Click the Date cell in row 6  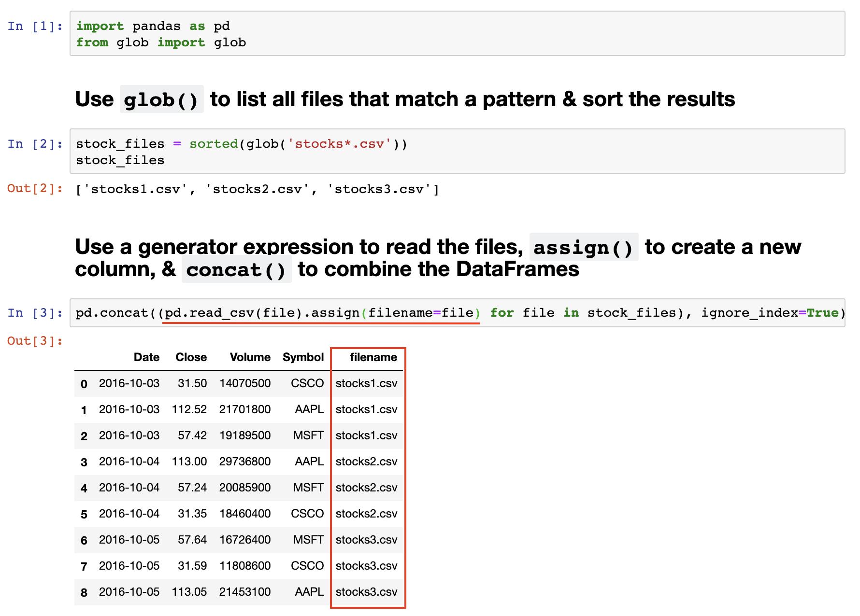[129, 540]
